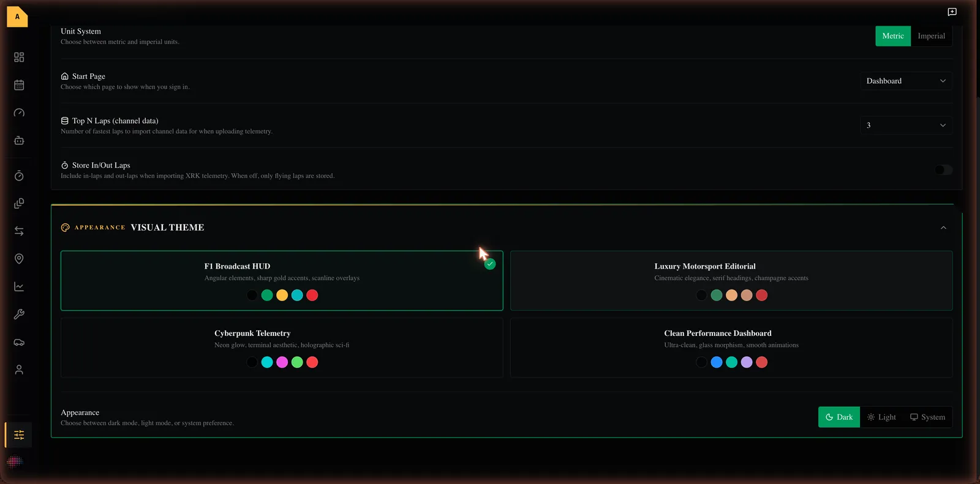The width and height of the screenshot is (980, 484).
Task: Open the compare arrows sidebar icon
Action: (19, 231)
